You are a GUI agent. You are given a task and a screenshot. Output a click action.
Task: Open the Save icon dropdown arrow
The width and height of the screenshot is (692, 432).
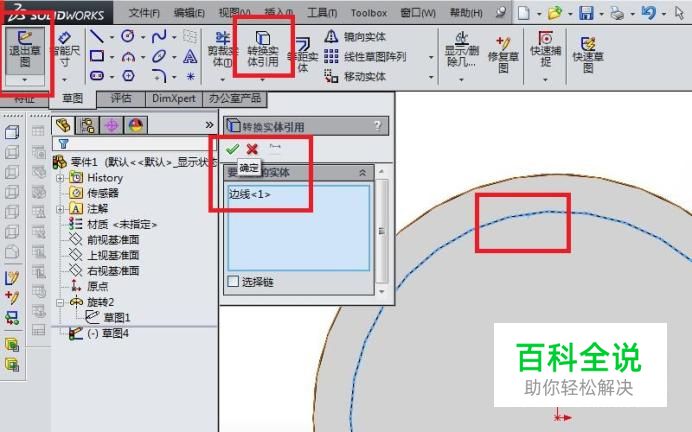pyautogui.click(x=602, y=14)
